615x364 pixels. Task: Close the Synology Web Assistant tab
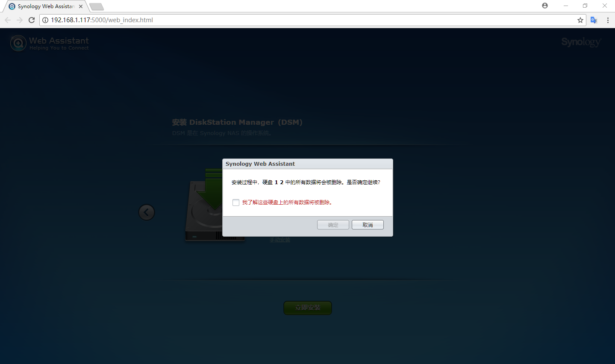coord(81,6)
